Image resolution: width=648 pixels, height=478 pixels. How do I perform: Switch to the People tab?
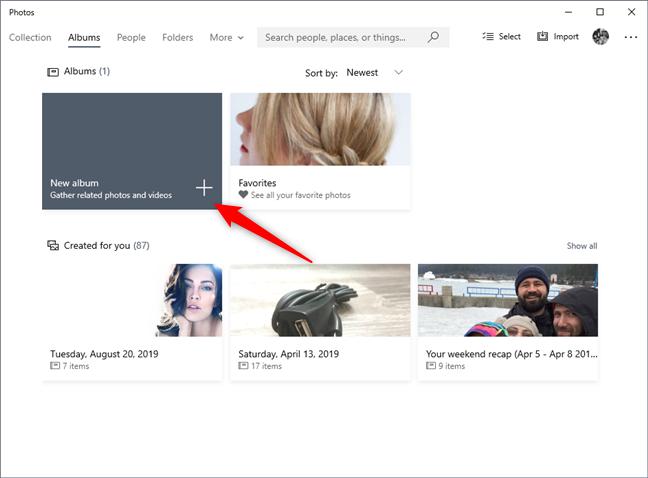[131, 38]
